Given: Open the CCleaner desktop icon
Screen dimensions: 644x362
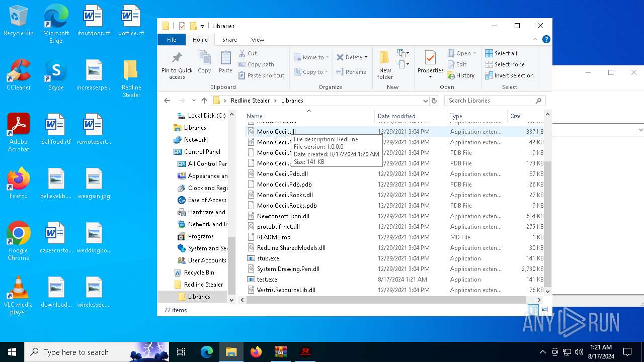Looking at the screenshot, I should (x=19, y=75).
